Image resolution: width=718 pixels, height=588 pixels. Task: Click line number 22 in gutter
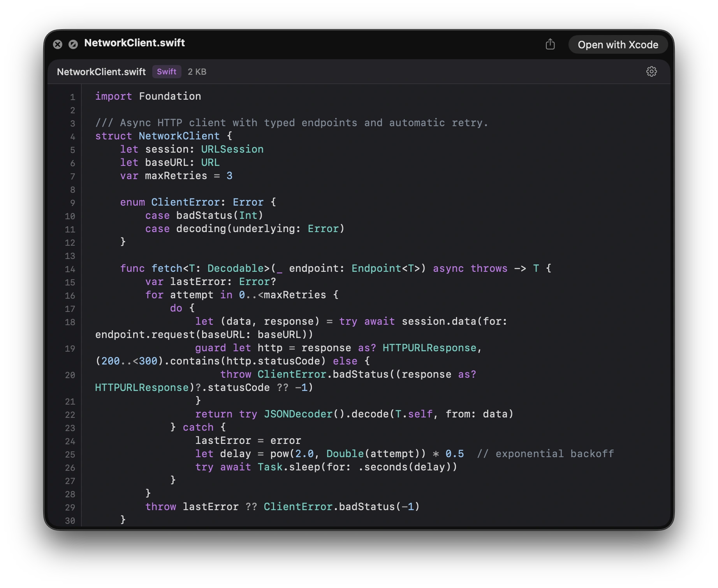(x=70, y=415)
